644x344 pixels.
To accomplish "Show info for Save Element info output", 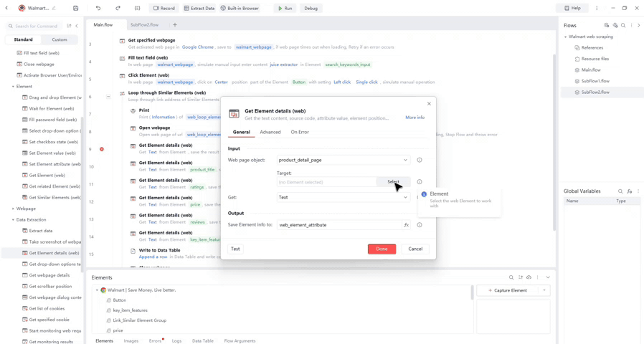I will (420, 225).
